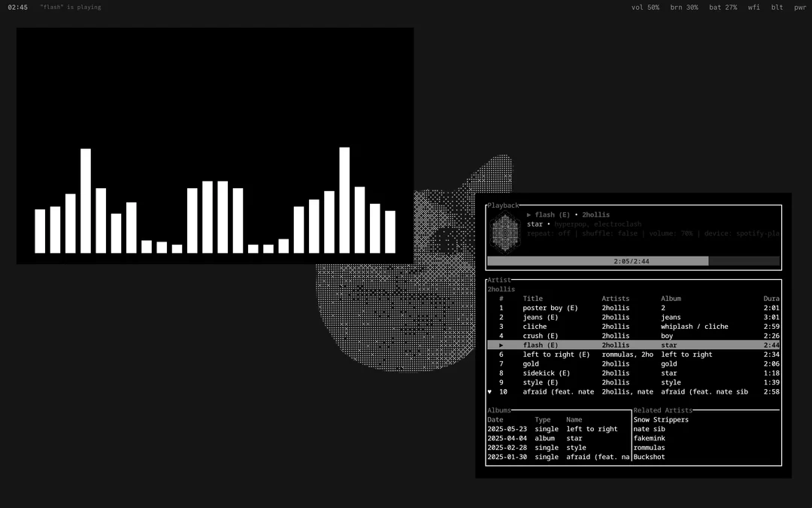Click the 02:45 clock in the status bar

pos(18,8)
